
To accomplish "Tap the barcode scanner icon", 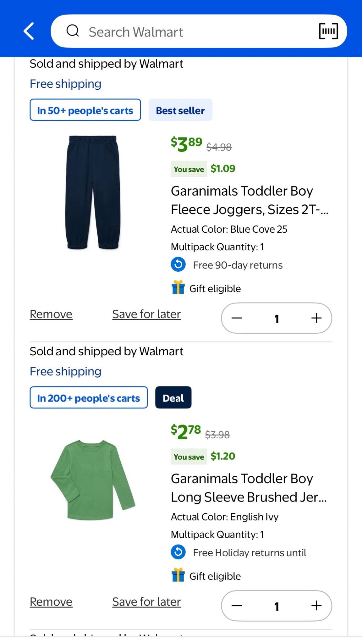I will 328,31.
